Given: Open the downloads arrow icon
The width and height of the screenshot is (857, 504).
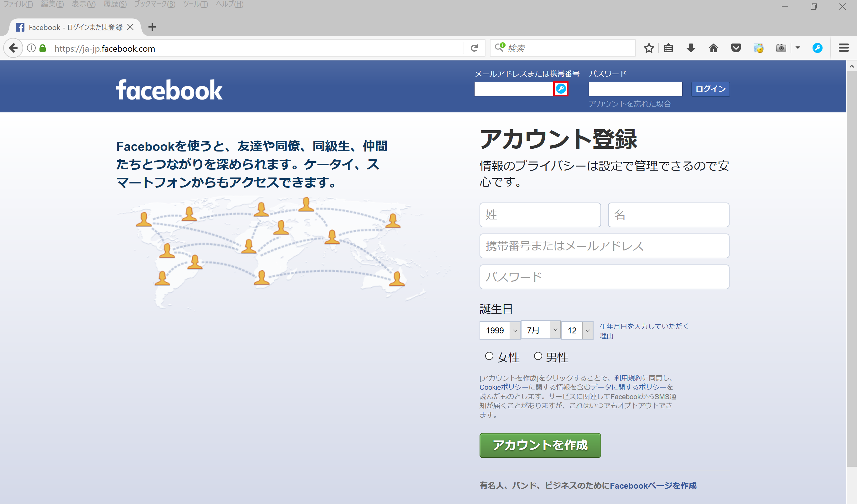Looking at the screenshot, I should click(691, 48).
